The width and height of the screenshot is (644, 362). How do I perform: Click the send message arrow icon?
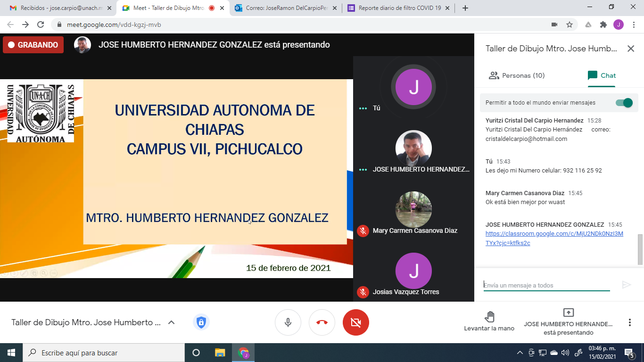627,285
